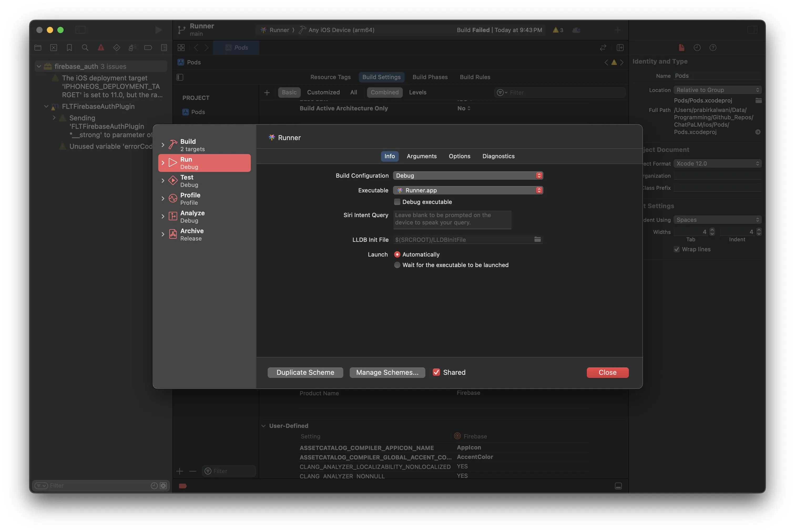795x532 pixels.
Task: Switch to the Diagnostics tab
Action: [498, 156]
